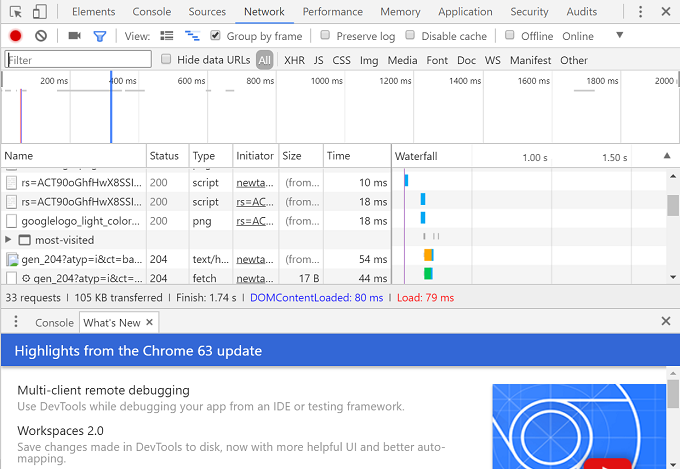Open the Console tab in top bar
The width and height of the screenshot is (680, 469).
[152, 12]
